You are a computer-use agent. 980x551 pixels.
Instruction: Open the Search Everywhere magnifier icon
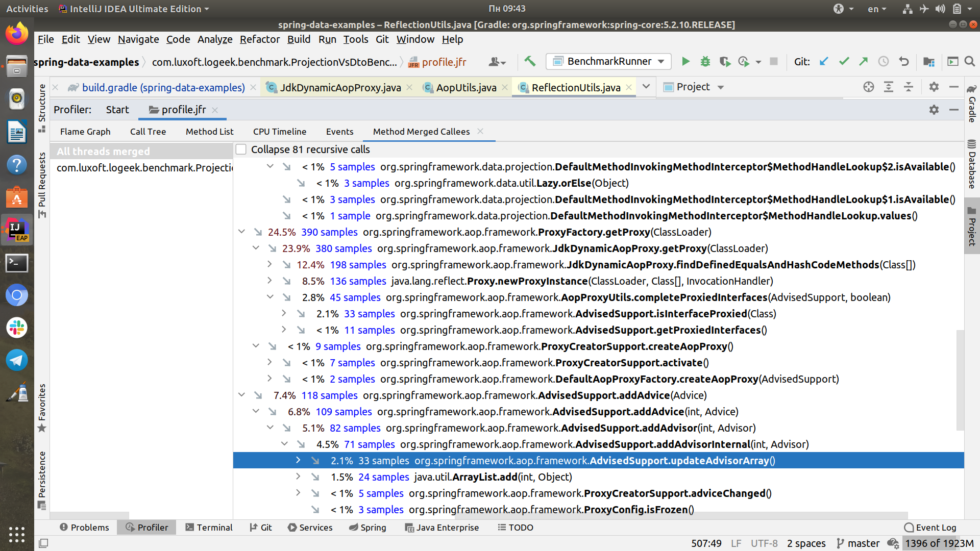point(970,62)
